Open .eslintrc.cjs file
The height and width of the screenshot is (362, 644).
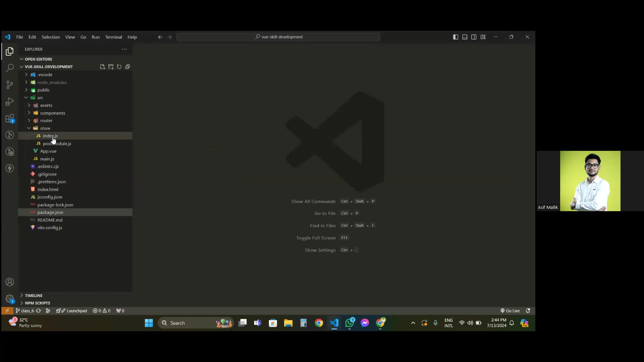tap(75, 167)
